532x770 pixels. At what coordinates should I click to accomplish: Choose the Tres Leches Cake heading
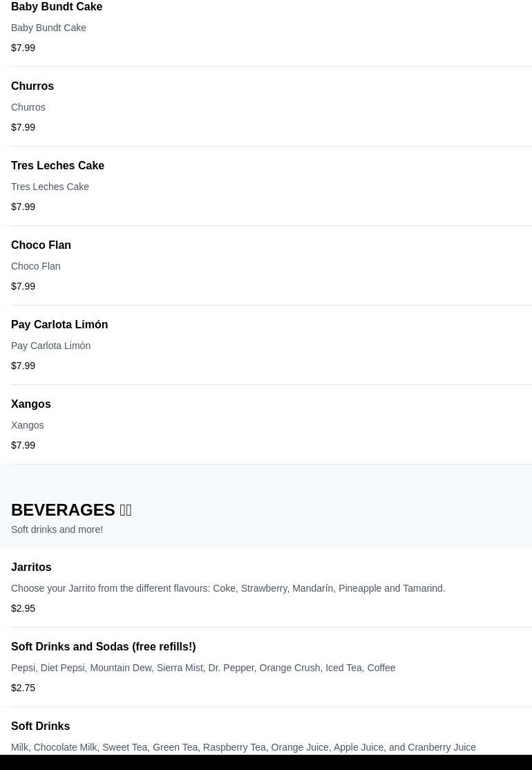pyautogui.click(x=57, y=165)
